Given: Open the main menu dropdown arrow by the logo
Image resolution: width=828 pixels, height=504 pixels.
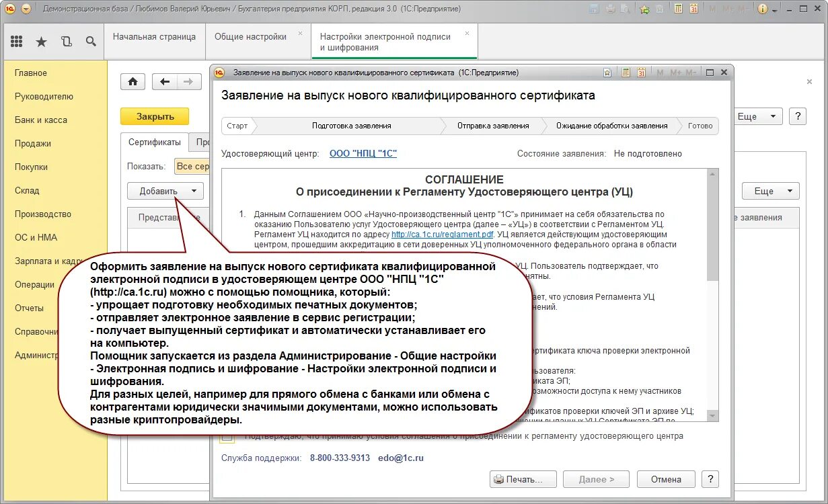Looking at the screenshot, I should click(26, 9).
